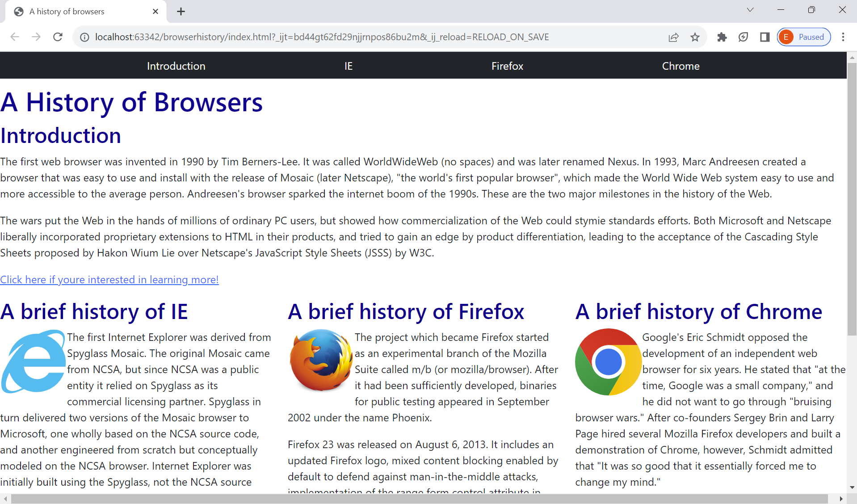Jump to Introduction in the navbar
Viewport: 857px width, 504px height.
click(176, 66)
